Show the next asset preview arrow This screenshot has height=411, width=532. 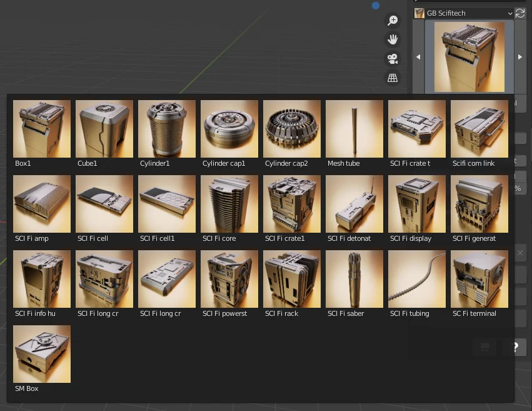click(x=520, y=57)
